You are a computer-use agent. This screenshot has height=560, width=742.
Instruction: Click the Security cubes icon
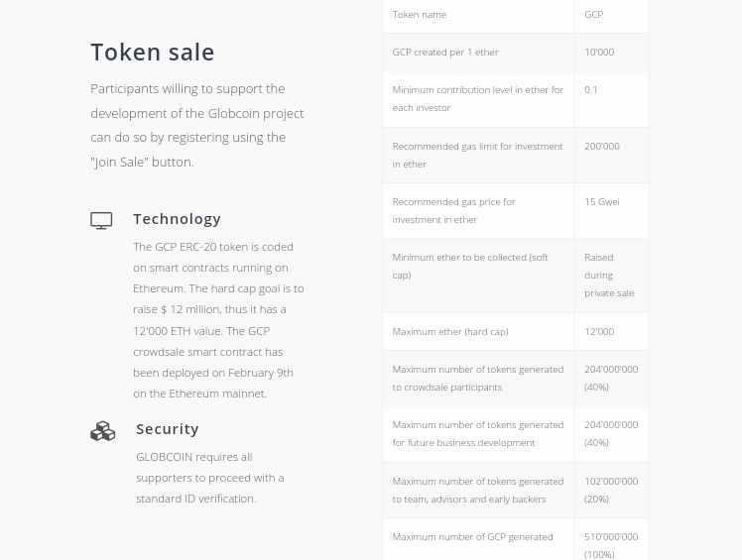[x=103, y=431]
